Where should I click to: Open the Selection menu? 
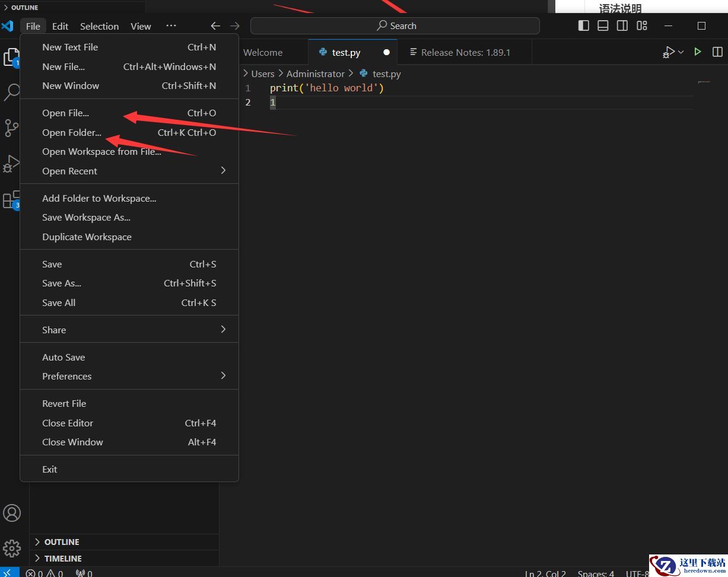coord(99,26)
